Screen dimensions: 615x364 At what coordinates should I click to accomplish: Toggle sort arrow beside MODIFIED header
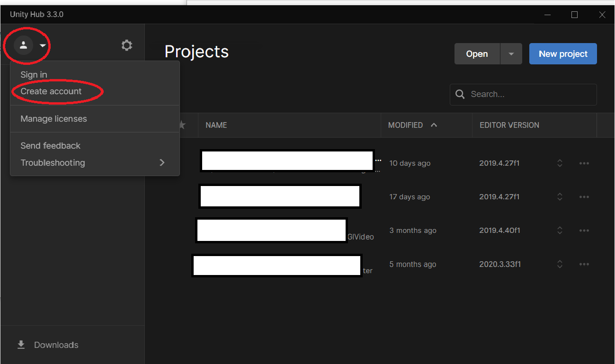[434, 125]
